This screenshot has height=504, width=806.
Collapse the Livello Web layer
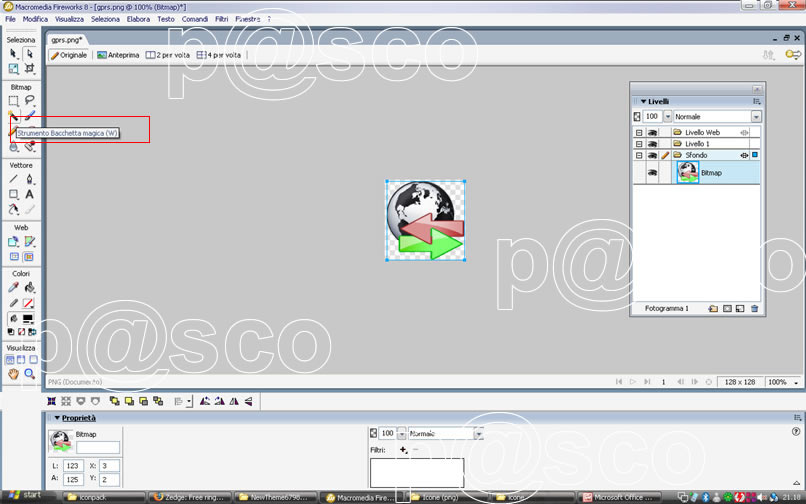click(x=639, y=133)
